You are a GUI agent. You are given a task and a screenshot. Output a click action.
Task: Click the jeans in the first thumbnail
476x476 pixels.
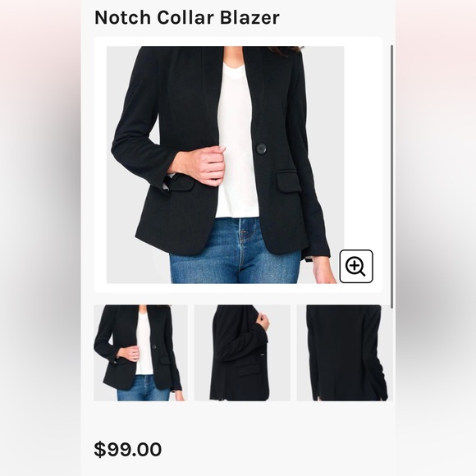(144, 388)
